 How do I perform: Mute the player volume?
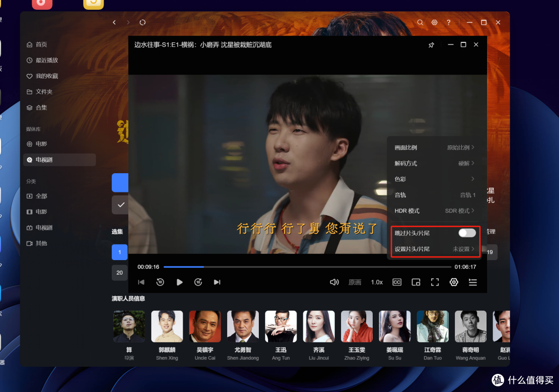point(334,282)
